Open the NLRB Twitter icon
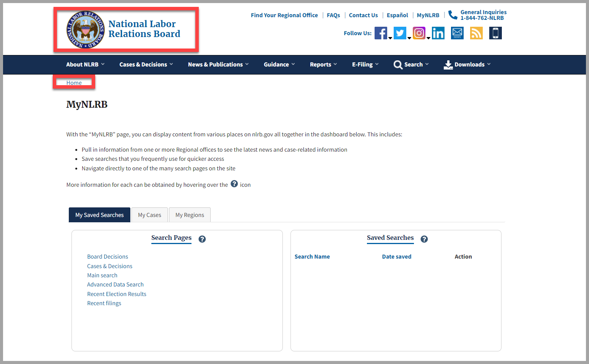 [400, 33]
